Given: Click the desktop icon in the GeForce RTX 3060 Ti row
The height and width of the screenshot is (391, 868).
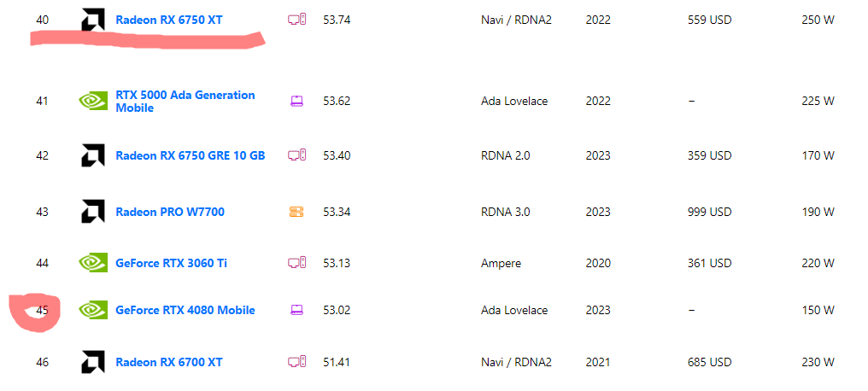Looking at the screenshot, I should (x=297, y=263).
